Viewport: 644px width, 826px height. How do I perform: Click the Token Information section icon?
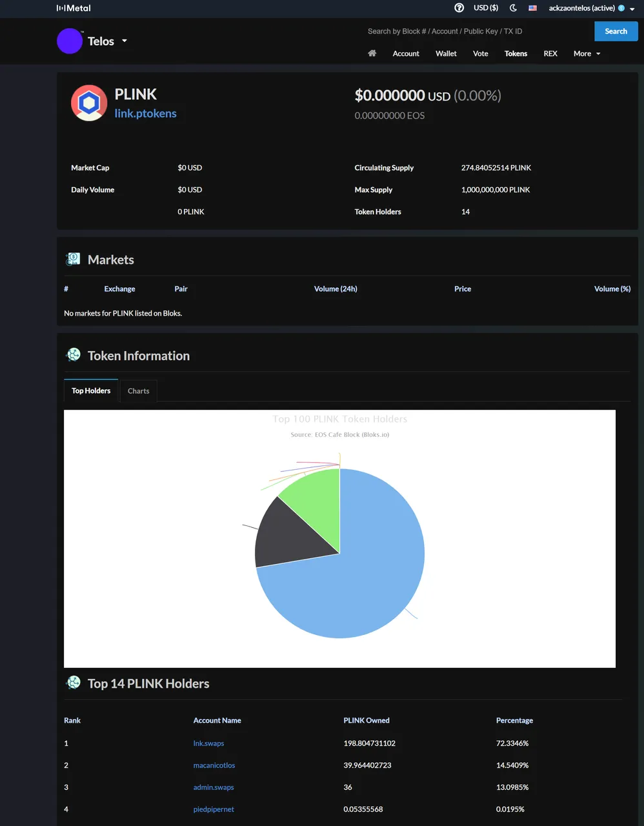coord(74,355)
